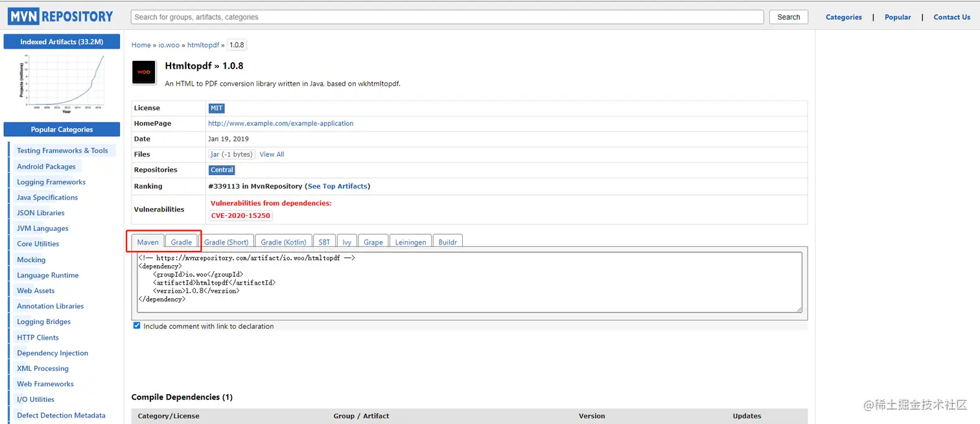Open XML Processing category
Screen dimensions: 980x424
(43, 368)
